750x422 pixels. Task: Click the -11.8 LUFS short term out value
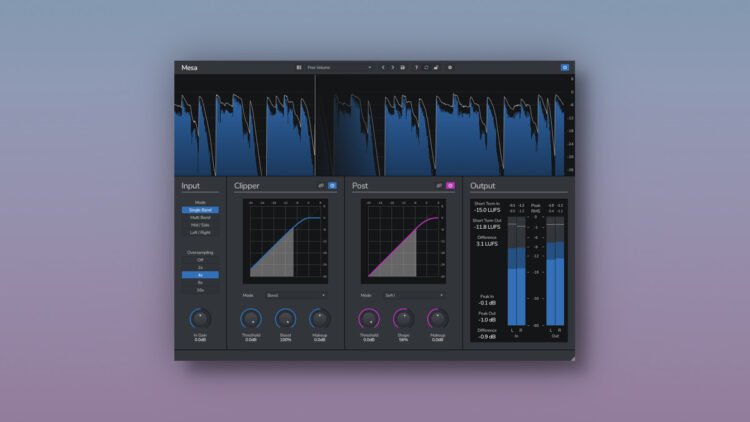coord(487,227)
